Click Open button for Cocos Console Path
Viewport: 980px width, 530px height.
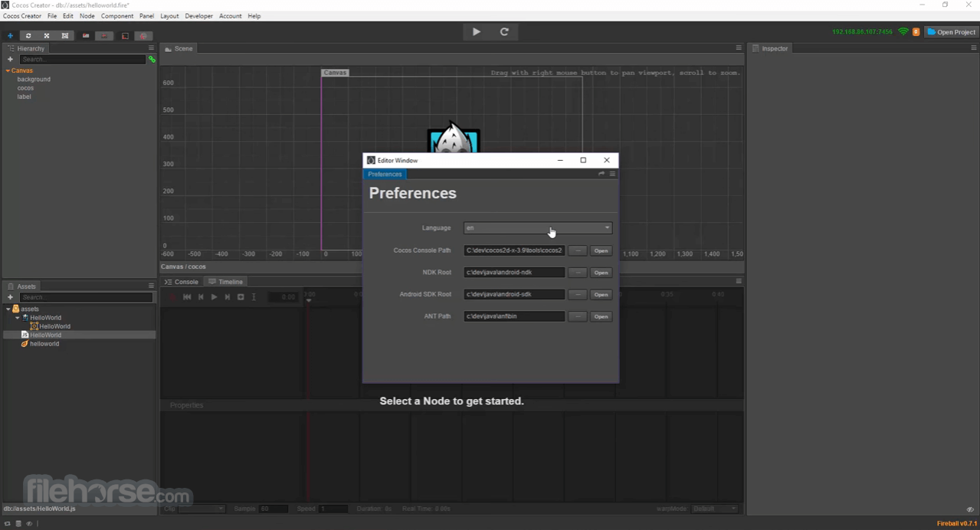coord(601,250)
